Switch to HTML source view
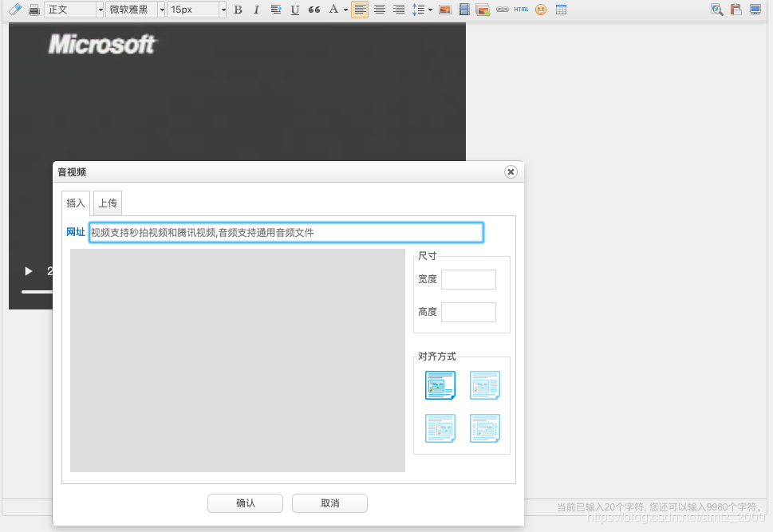The image size is (773, 532). [x=521, y=10]
